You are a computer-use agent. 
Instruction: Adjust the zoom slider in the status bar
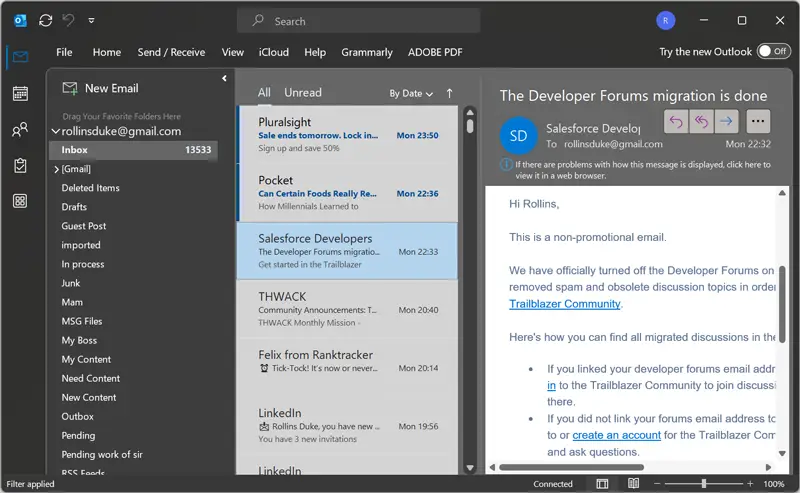(x=703, y=484)
